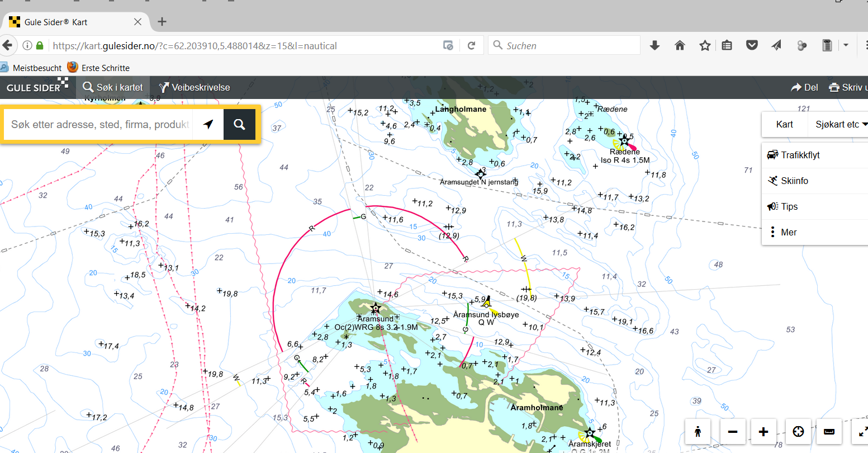
Task: Enter fullscreen map mode
Action: [x=861, y=432]
